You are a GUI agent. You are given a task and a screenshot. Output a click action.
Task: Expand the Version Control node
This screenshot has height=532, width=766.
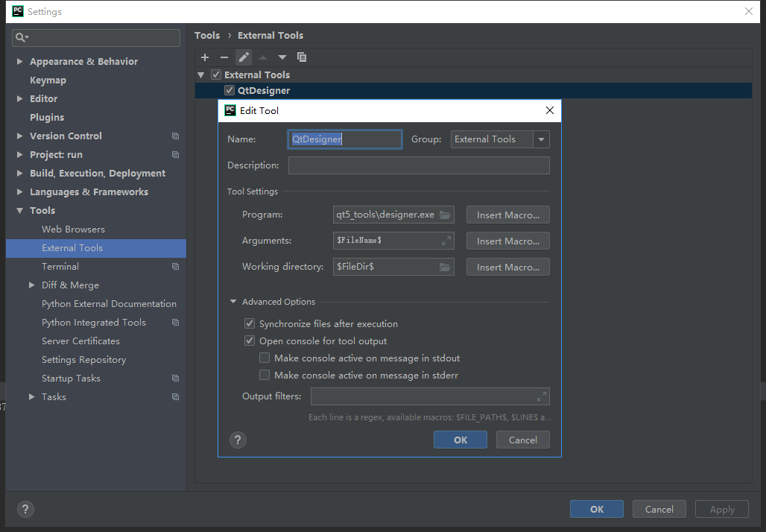pyautogui.click(x=19, y=136)
